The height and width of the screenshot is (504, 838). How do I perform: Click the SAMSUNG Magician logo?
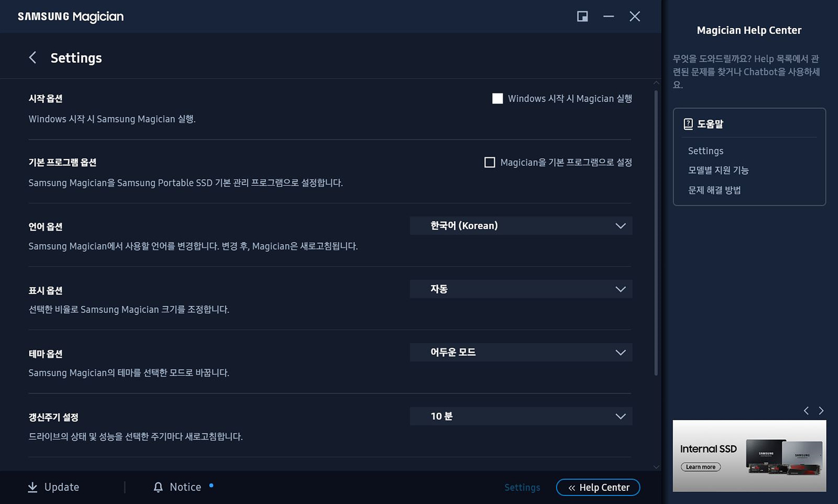click(71, 17)
